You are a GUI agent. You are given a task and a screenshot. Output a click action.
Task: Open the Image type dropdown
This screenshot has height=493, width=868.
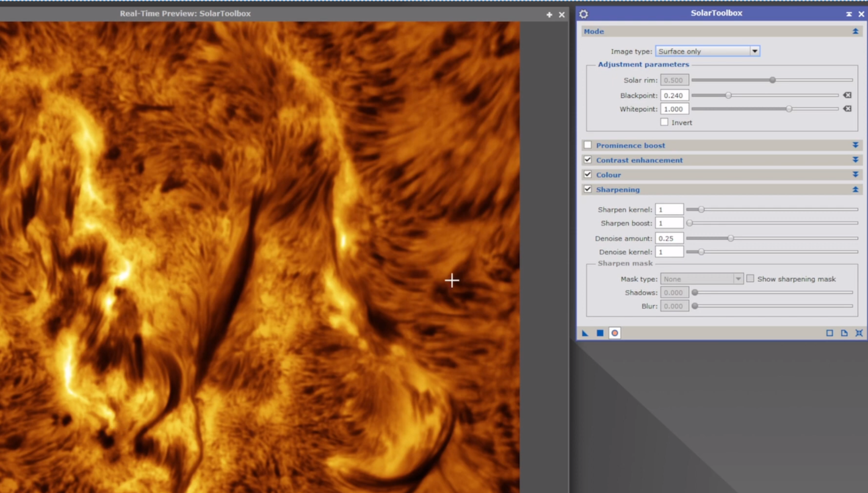707,51
